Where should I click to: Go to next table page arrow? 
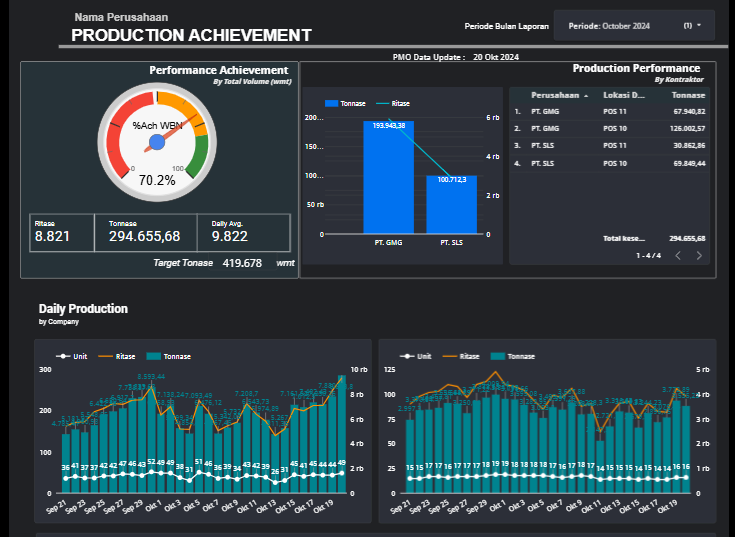point(699,256)
